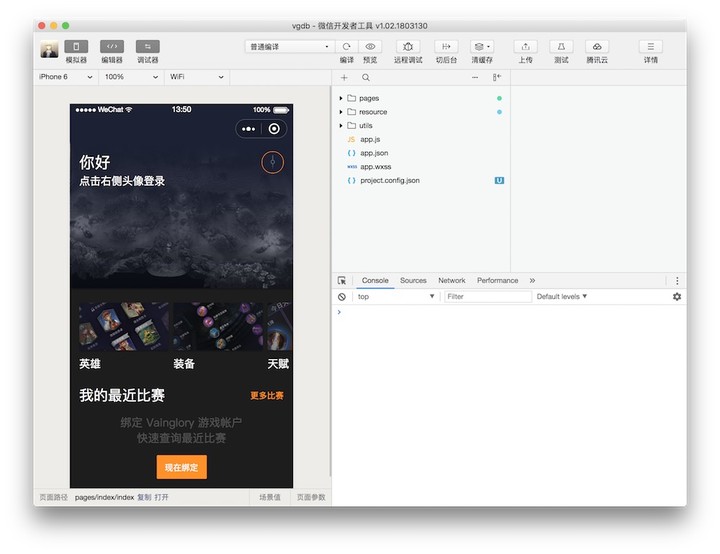Screen dimensions: 720x554
Task: Open console settings gear
Action: pyautogui.click(x=677, y=297)
